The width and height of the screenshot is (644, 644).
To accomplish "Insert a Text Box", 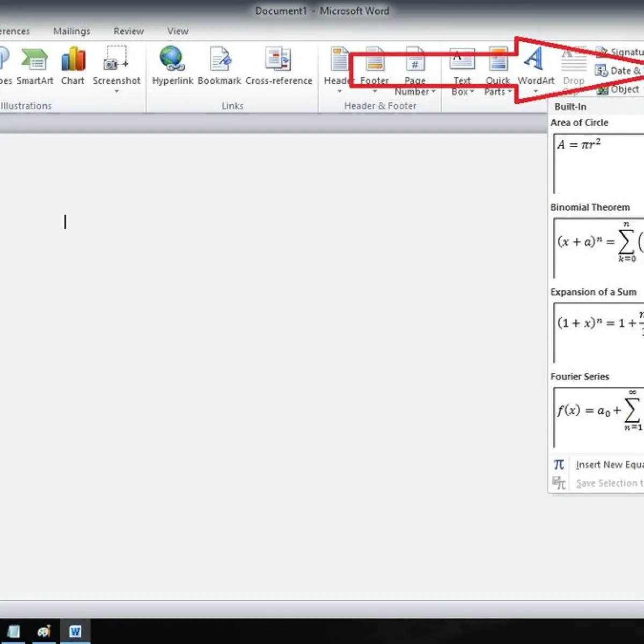I will pos(462,72).
